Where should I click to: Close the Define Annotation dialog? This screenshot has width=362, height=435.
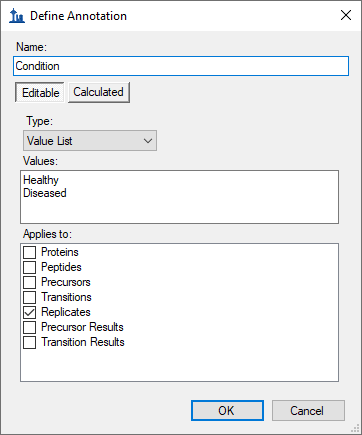346,15
